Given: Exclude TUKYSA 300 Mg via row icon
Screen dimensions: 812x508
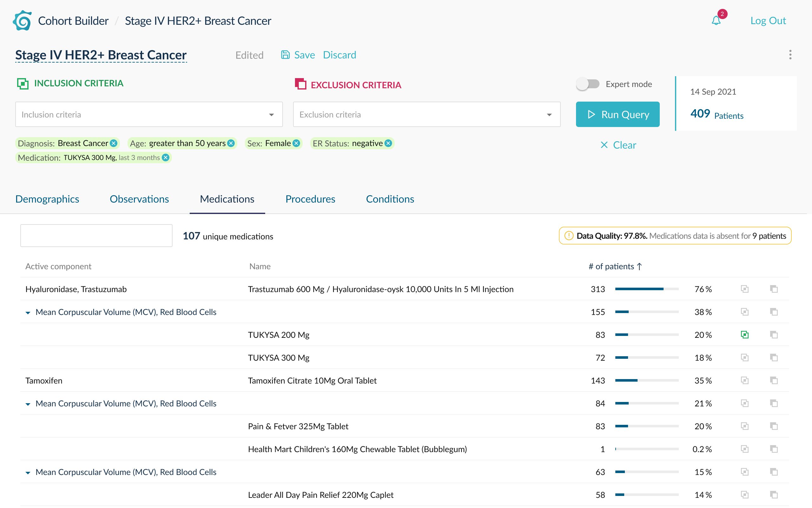Looking at the screenshot, I should pos(774,358).
